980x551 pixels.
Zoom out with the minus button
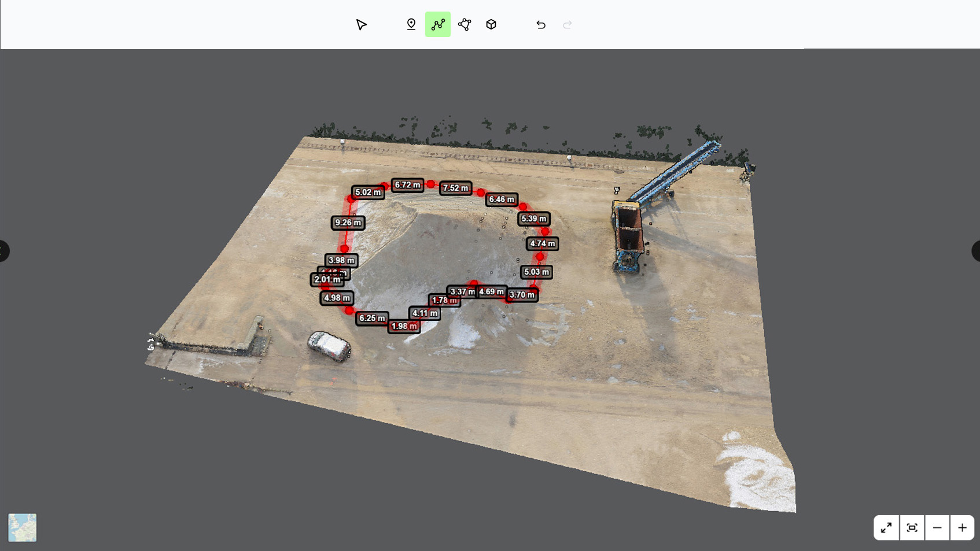pos(937,528)
